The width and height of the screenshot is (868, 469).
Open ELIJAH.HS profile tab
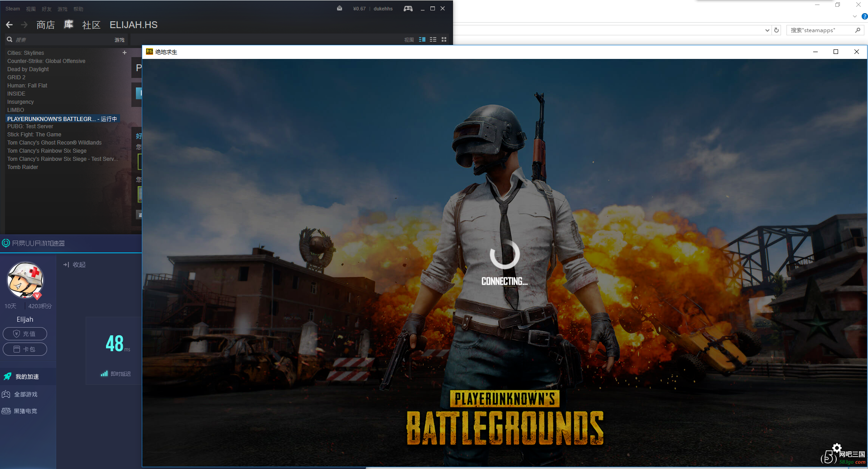pyautogui.click(x=134, y=25)
